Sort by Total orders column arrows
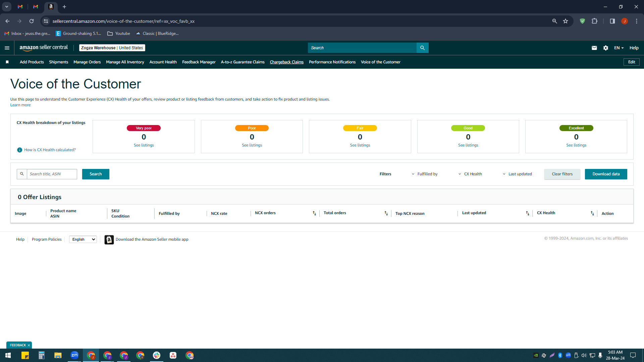This screenshot has width=644, height=362. click(x=386, y=213)
